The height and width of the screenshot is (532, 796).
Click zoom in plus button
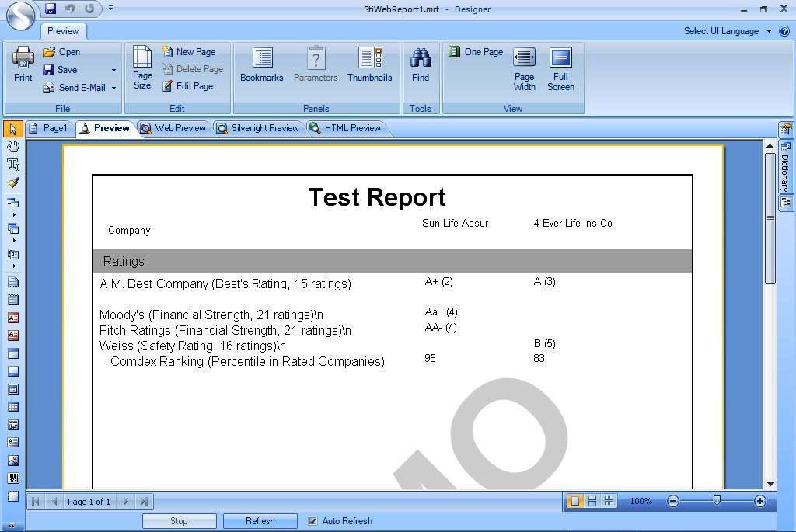(x=760, y=501)
